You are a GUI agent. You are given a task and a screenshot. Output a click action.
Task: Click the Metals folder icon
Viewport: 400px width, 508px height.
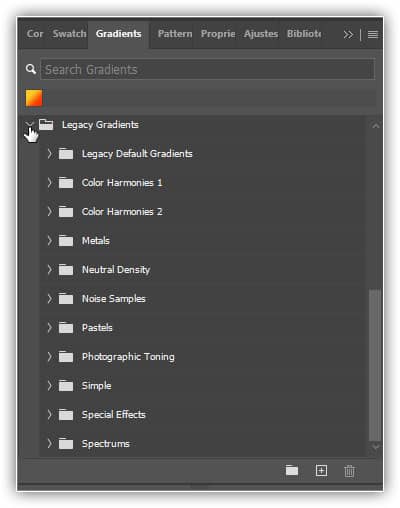pyautogui.click(x=66, y=241)
